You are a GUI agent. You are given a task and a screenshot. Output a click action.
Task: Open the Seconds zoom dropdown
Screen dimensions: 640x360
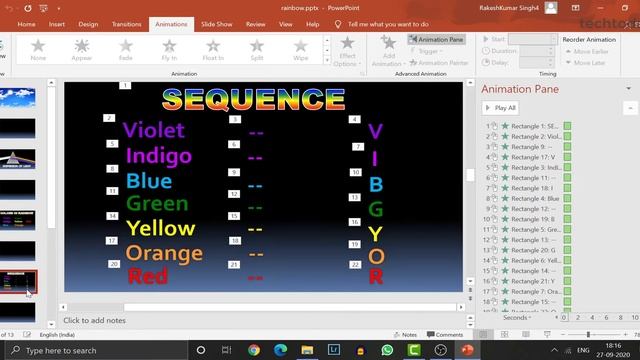[517, 318]
